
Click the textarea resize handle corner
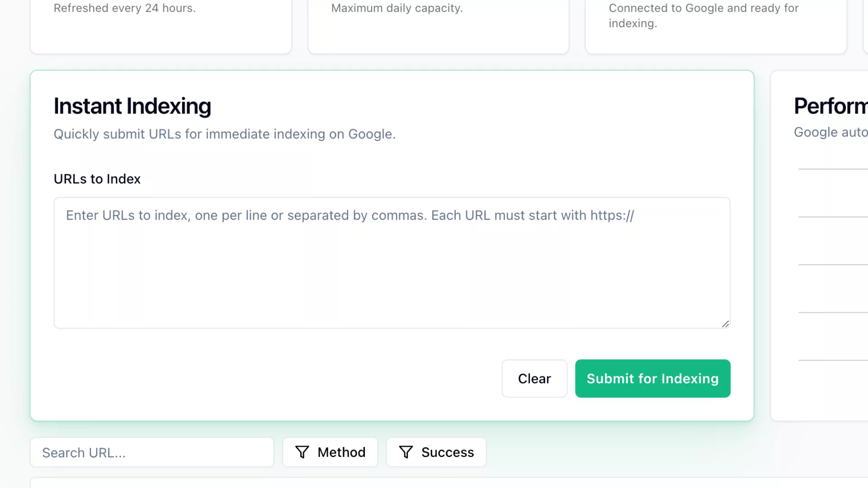pyautogui.click(x=725, y=324)
